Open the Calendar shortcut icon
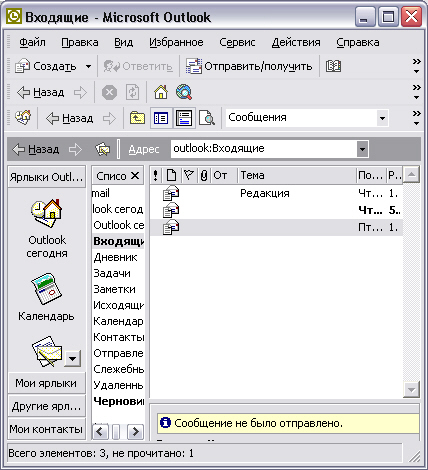 click(x=46, y=289)
